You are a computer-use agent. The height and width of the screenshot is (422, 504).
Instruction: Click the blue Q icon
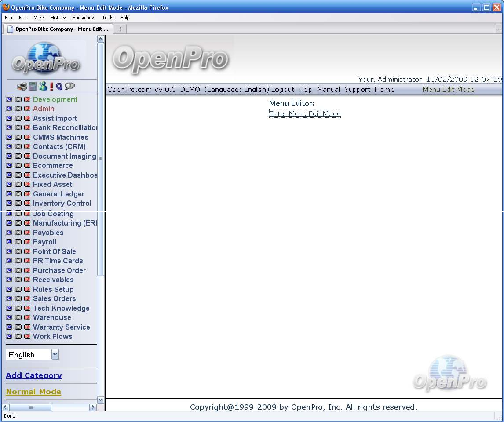pyautogui.click(x=59, y=87)
